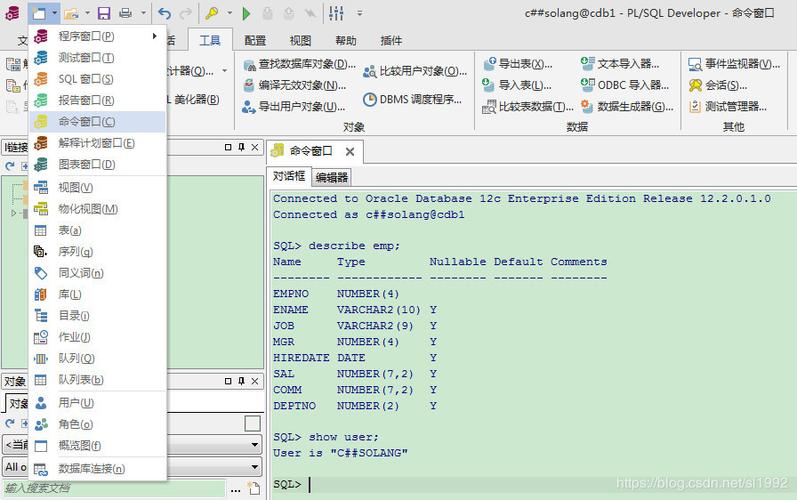The image size is (797, 500).
Task: Click 比较用户对象(O) ribbon button
Action: [415, 72]
